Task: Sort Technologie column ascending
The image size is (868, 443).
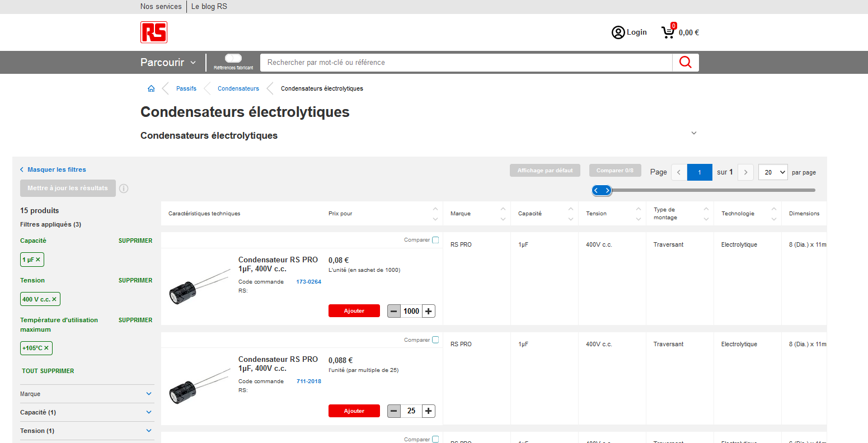Action: pos(774,209)
